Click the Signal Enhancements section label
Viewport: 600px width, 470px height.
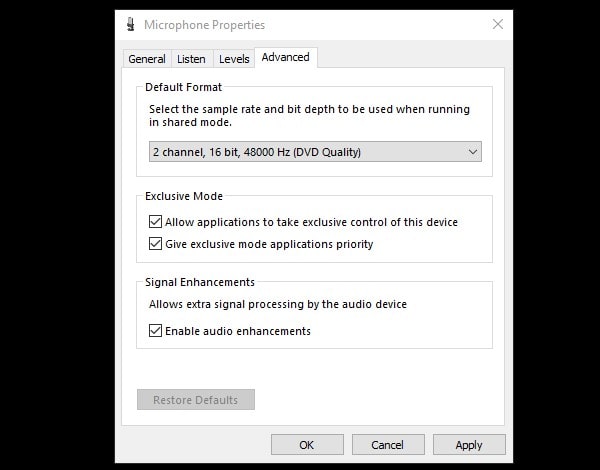(x=200, y=282)
